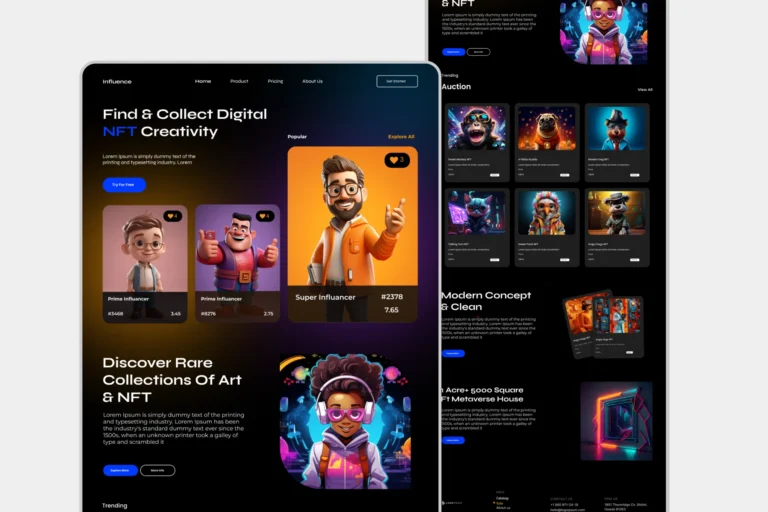Open the dog in hat and tie NFT
The height and width of the screenshot is (512, 768).
[617, 129]
